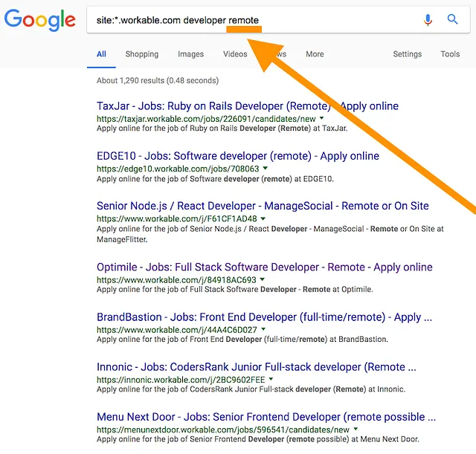Image resolution: width=476 pixels, height=454 pixels.
Task: Click the taxjar.workable.com green URL text
Action: coord(206,119)
